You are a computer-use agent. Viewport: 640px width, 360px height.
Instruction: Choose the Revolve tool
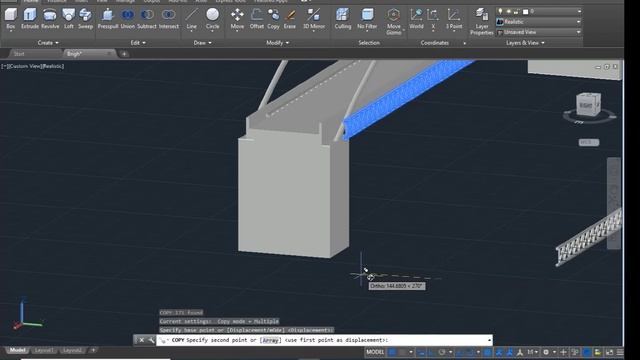50,19
